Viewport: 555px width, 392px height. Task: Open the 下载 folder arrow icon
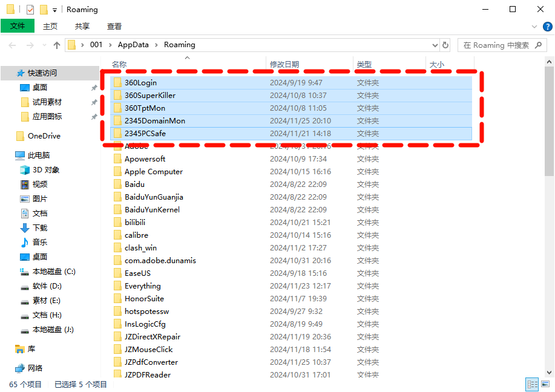tap(25, 228)
